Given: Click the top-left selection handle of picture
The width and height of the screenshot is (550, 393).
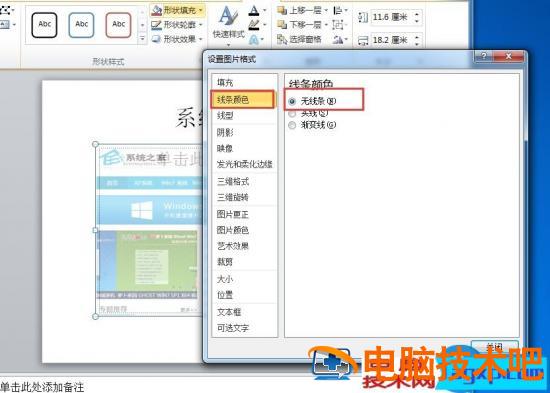Looking at the screenshot, I should pyautogui.click(x=95, y=144).
